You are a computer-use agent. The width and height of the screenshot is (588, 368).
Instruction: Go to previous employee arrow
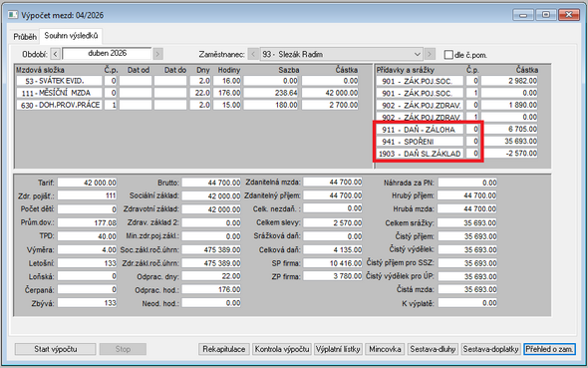(x=253, y=54)
